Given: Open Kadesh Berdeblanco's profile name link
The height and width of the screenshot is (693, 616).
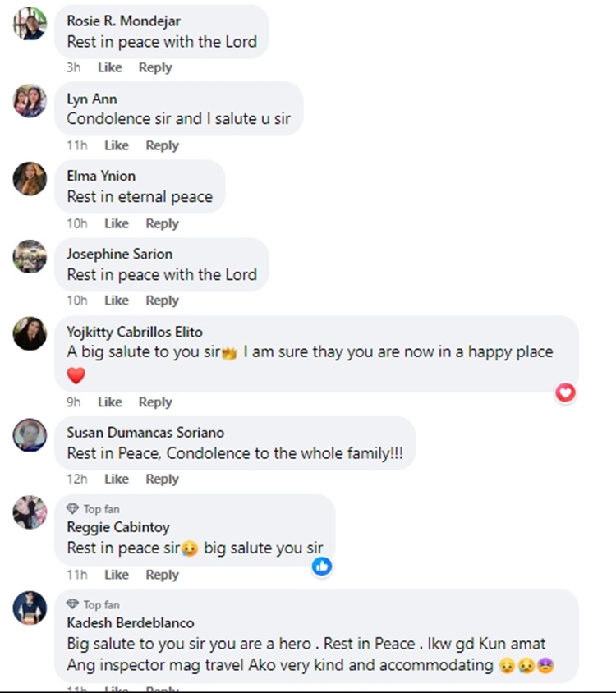Looking at the screenshot, I should click(x=130, y=622).
